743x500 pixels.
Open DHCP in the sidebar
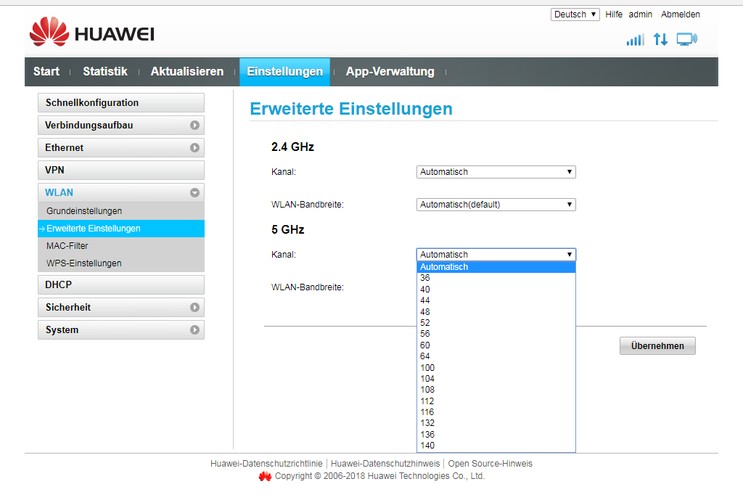(x=121, y=285)
